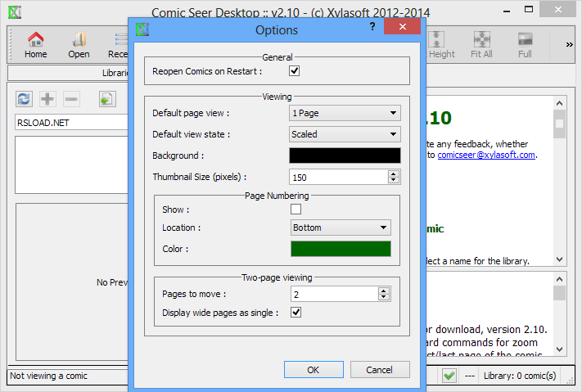Click the green checkmark status bar icon
Viewport: 582px width, 392px height.
tap(449, 376)
